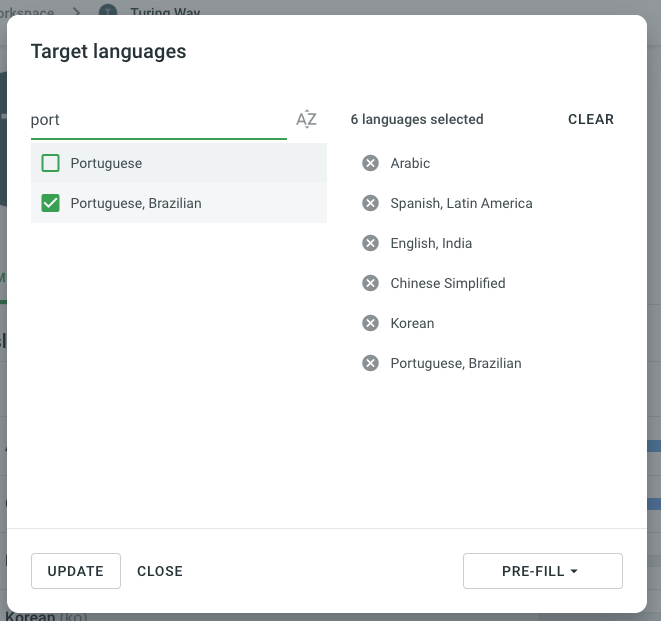Uncheck the Portuguese, Brazilian checkbox

(51, 203)
